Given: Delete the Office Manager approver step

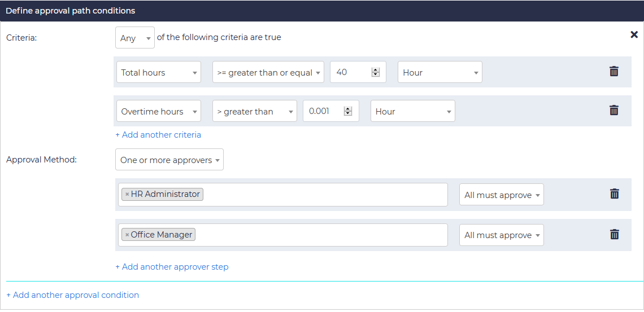Looking at the screenshot, I should [615, 235].
